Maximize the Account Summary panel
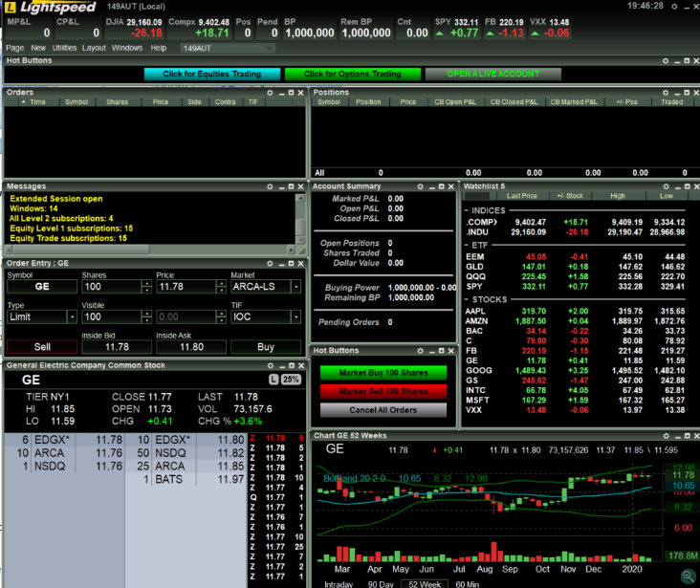Screen dimensions: 700x588 click(x=441, y=186)
